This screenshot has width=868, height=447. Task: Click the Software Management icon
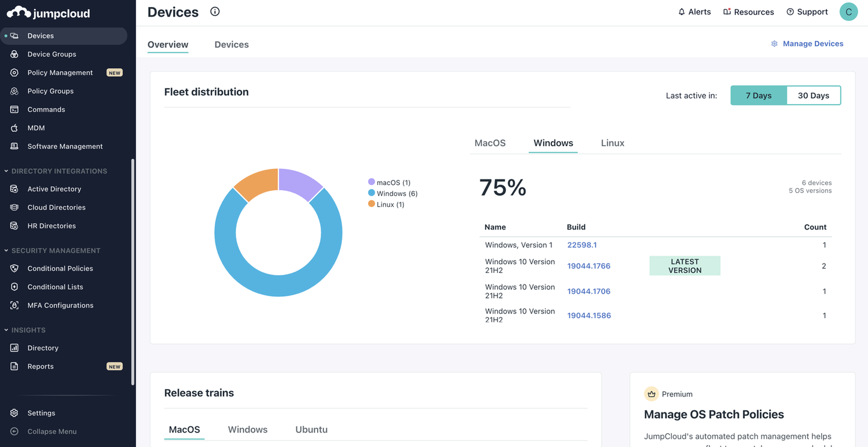(x=14, y=146)
